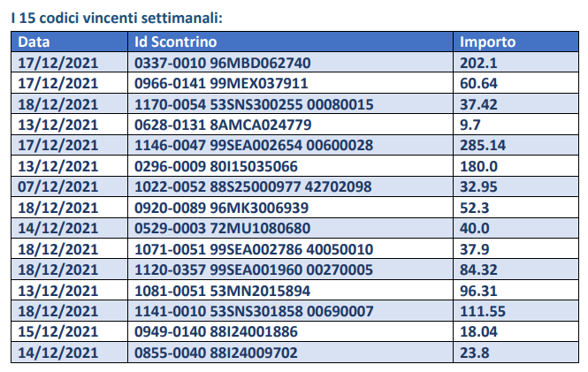Viewport: 588px width, 372px height.
Task: Select receipt 1170-0054 53SNS300255 00080015
Action: [x=253, y=104]
